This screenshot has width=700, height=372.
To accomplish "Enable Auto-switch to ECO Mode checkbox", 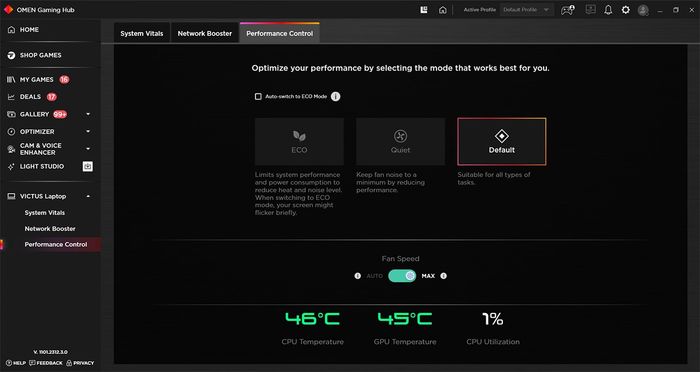I will tap(258, 96).
